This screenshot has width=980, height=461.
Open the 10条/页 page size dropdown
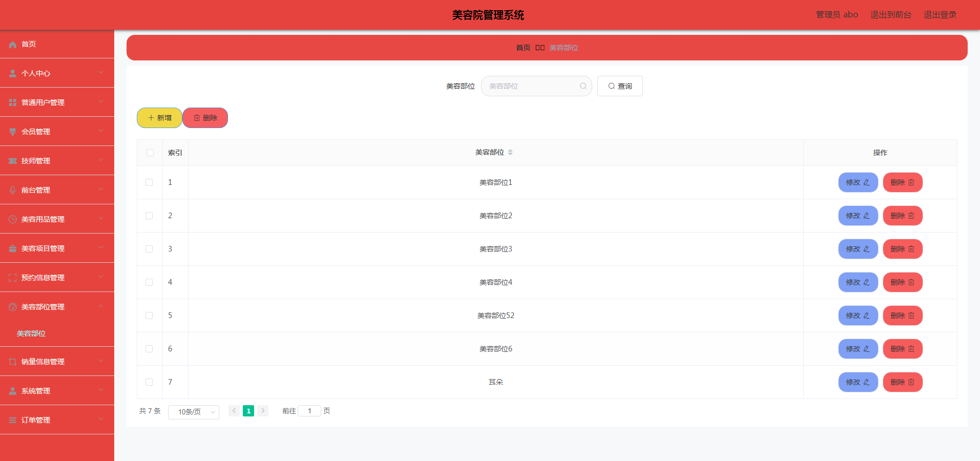pyautogui.click(x=193, y=411)
